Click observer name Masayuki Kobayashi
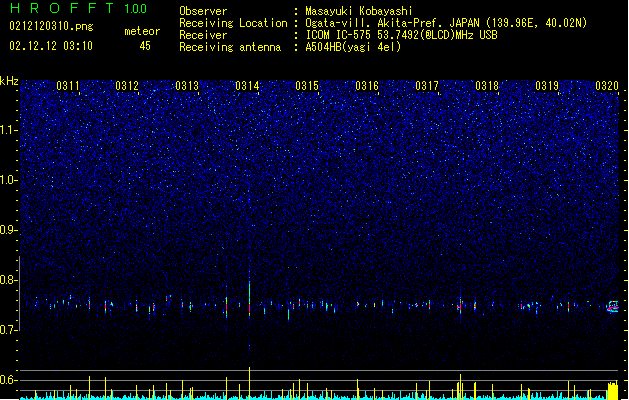629x400 pixels. [x=359, y=11]
